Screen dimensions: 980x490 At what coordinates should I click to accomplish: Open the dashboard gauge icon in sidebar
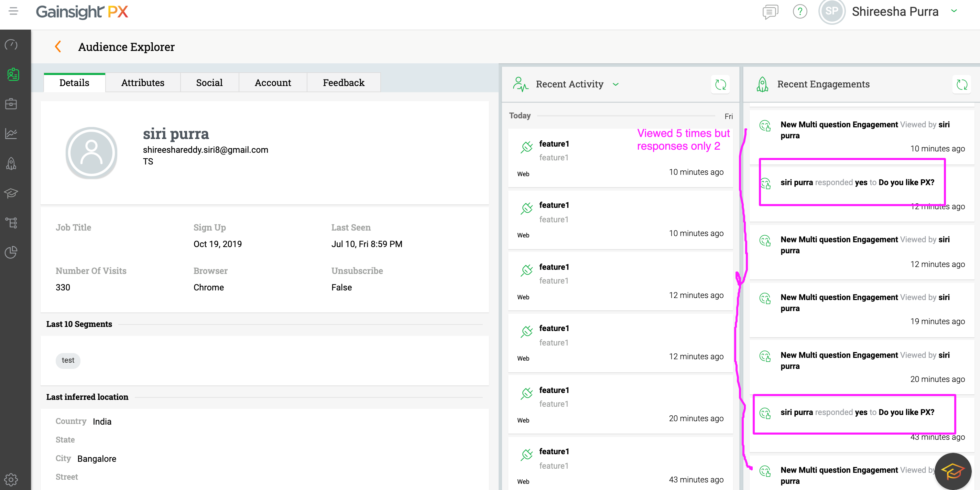(11, 45)
